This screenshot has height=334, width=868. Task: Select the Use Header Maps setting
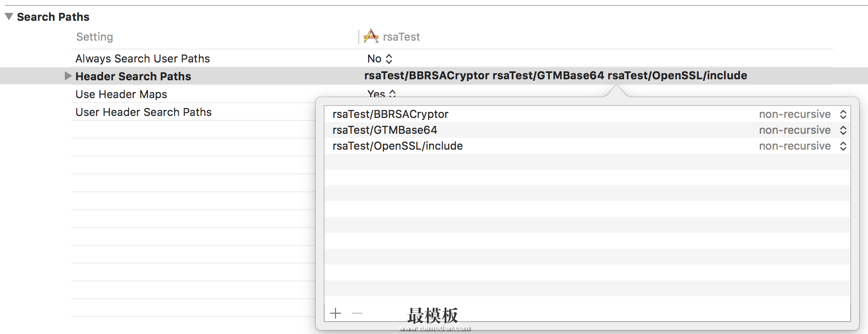[x=121, y=95]
